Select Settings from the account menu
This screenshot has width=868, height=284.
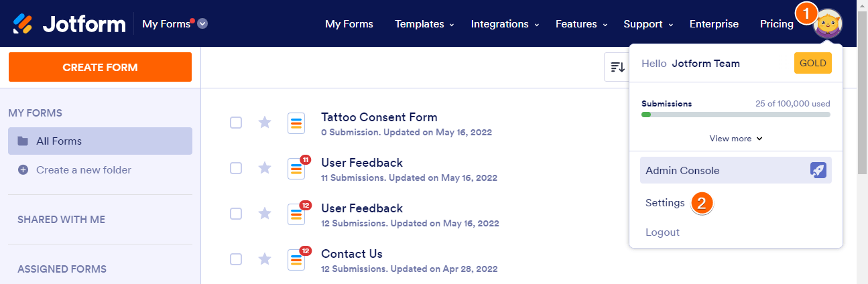pos(665,202)
